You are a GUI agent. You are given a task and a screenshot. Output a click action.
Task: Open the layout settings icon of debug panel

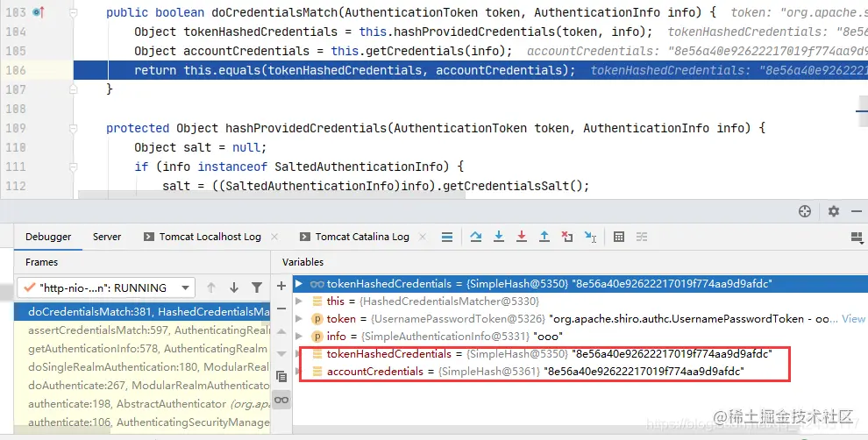857,238
